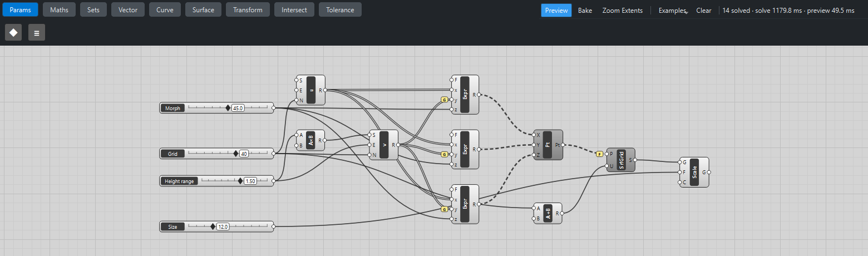
Task: Open the Maths tab
Action: pyautogui.click(x=59, y=9)
